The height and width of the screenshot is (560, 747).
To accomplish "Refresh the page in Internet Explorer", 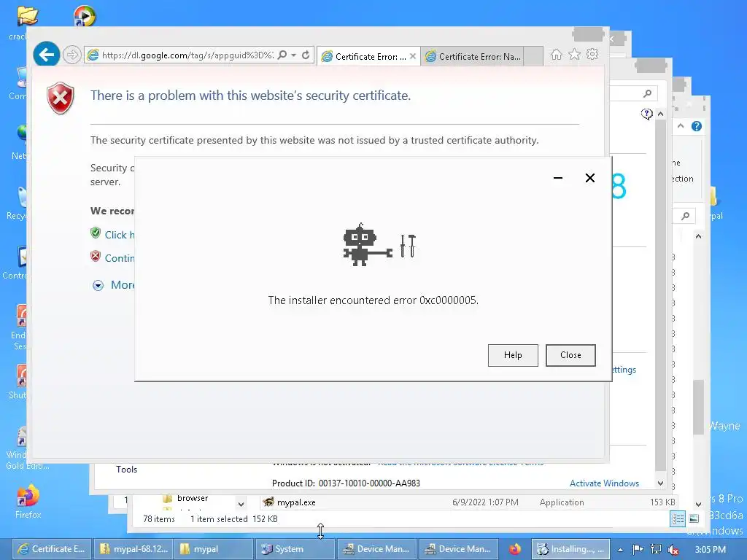I will (306, 55).
